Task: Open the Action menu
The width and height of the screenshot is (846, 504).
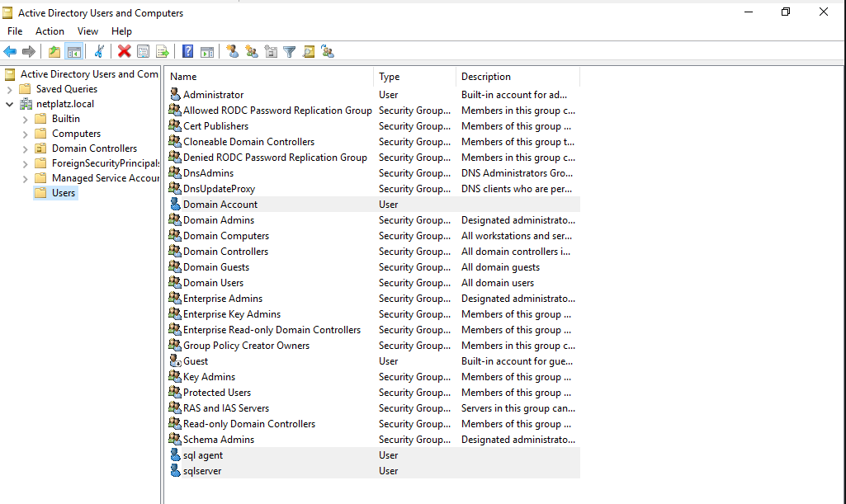Action: tap(50, 31)
